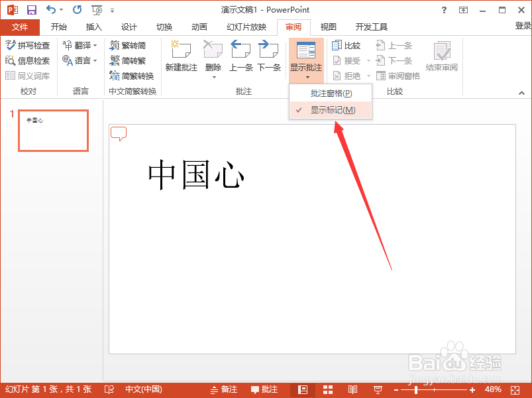Open 批注窗格 from the menu
This screenshot has width=532, height=398.
click(331, 93)
